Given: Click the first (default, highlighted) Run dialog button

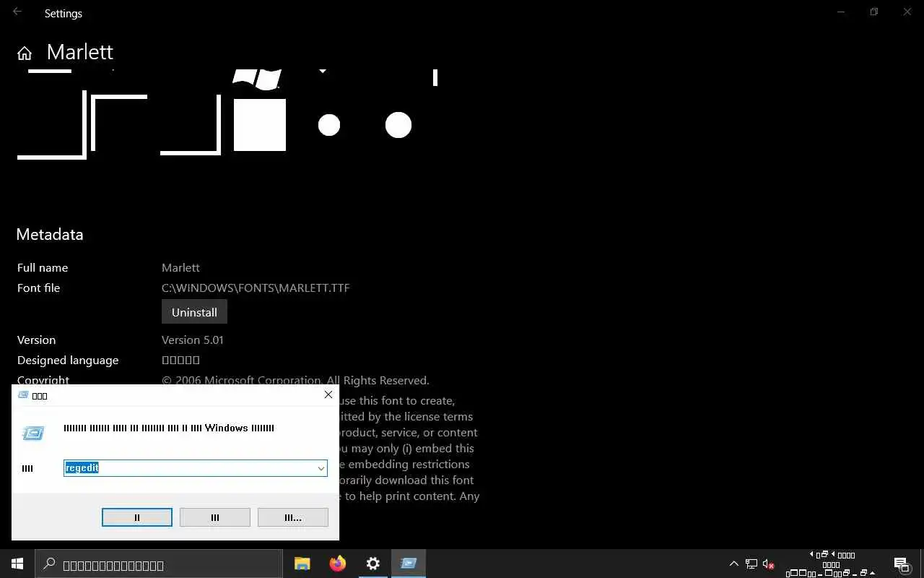Looking at the screenshot, I should click(x=137, y=517).
